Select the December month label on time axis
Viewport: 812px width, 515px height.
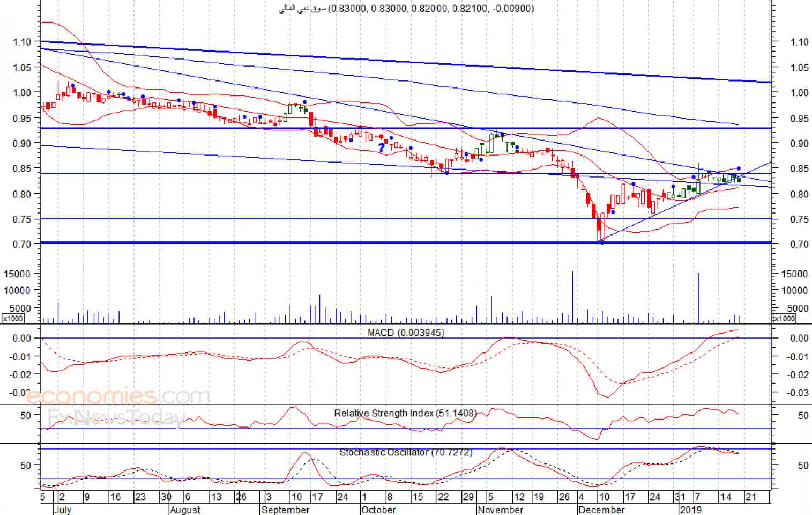601,510
